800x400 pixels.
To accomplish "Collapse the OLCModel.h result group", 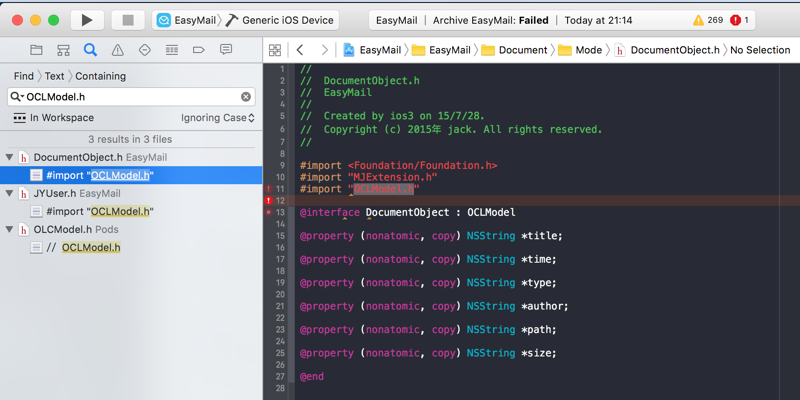I will [x=9, y=229].
